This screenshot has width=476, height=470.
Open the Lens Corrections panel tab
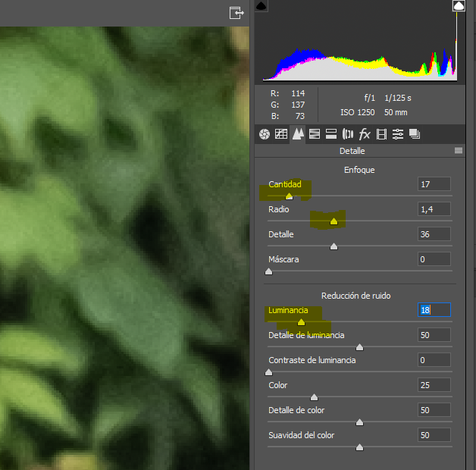(348, 134)
